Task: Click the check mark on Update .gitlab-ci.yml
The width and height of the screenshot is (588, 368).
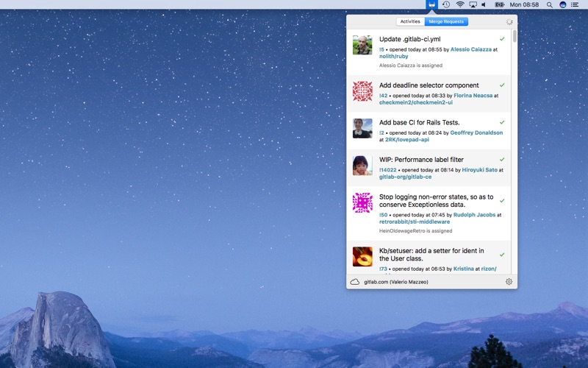Action: [x=502, y=39]
